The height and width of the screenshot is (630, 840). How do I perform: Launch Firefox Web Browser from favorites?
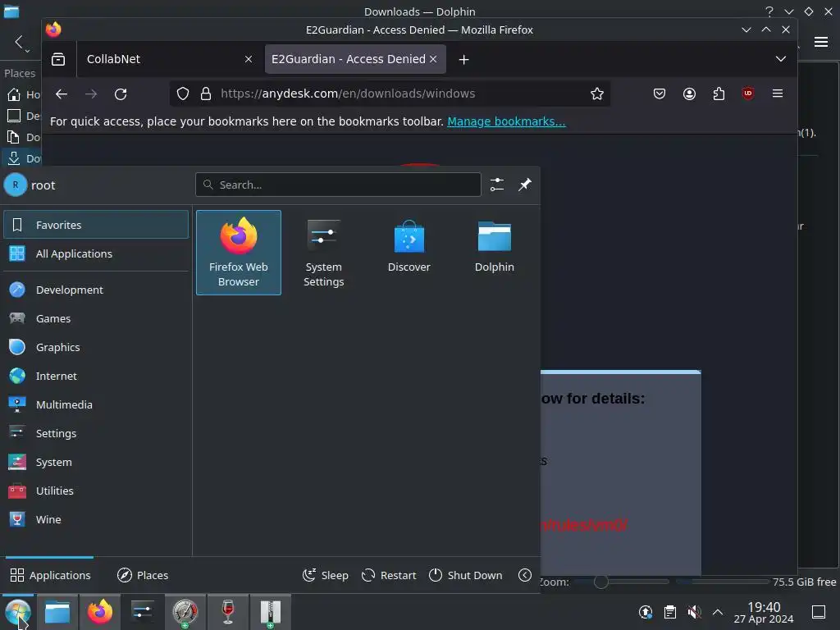tap(239, 253)
